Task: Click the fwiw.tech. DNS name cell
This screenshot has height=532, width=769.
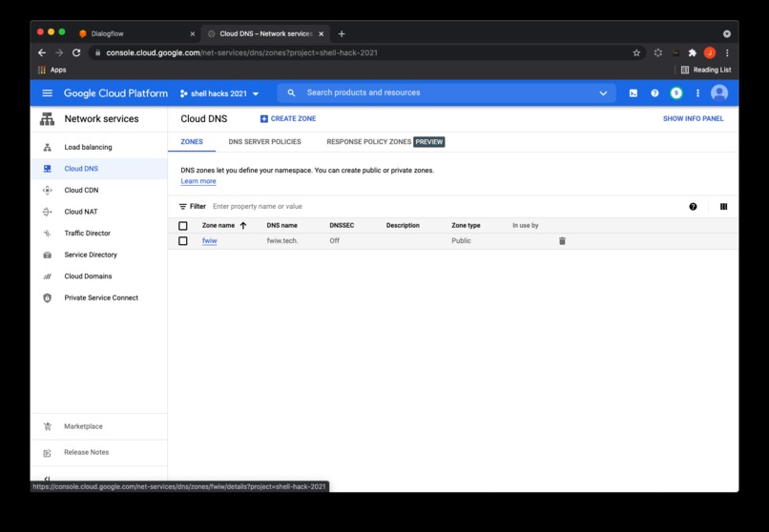Action: tap(282, 241)
